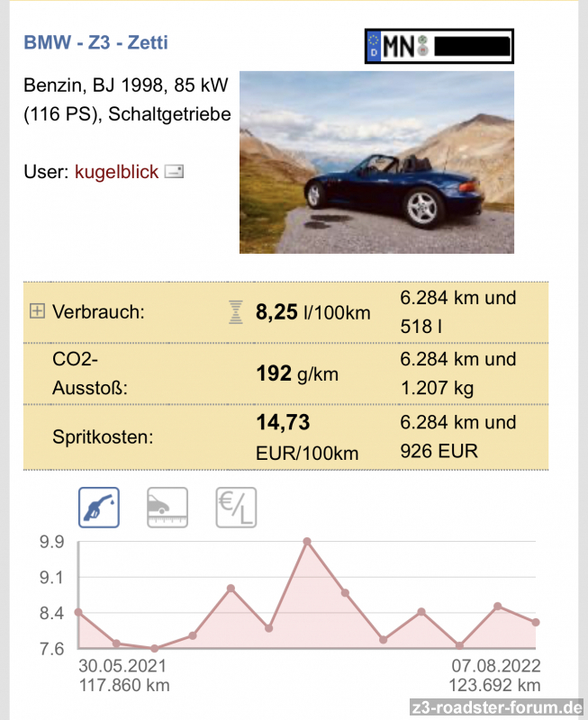
Task: Expand the Verbrauch details with plus icon
Action: 37,312
